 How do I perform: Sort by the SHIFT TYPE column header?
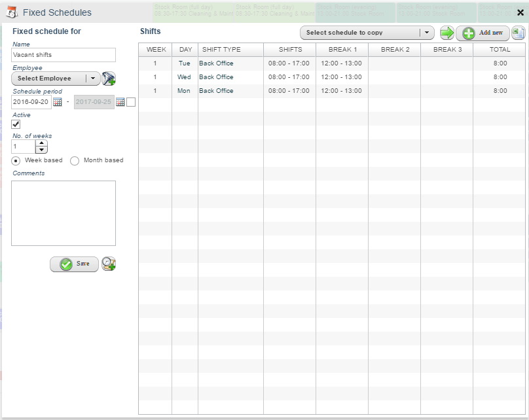click(230, 50)
